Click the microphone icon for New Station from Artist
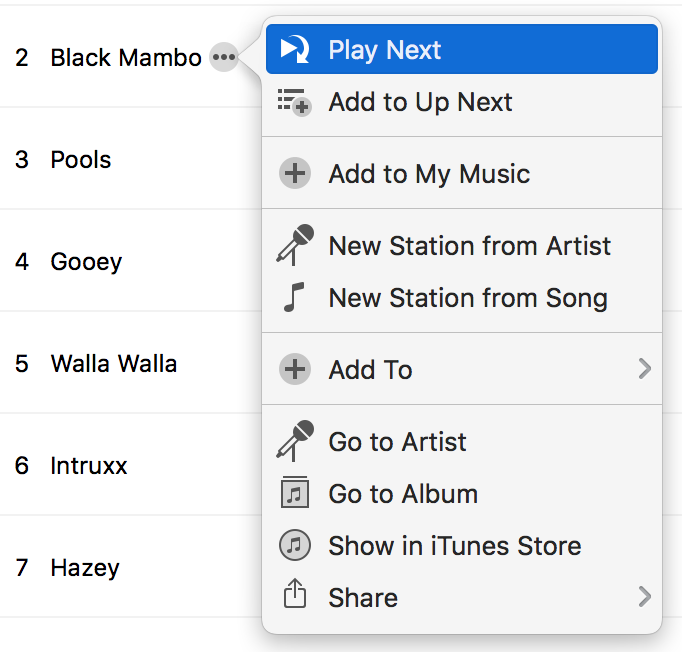 pyautogui.click(x=294, y=246)
